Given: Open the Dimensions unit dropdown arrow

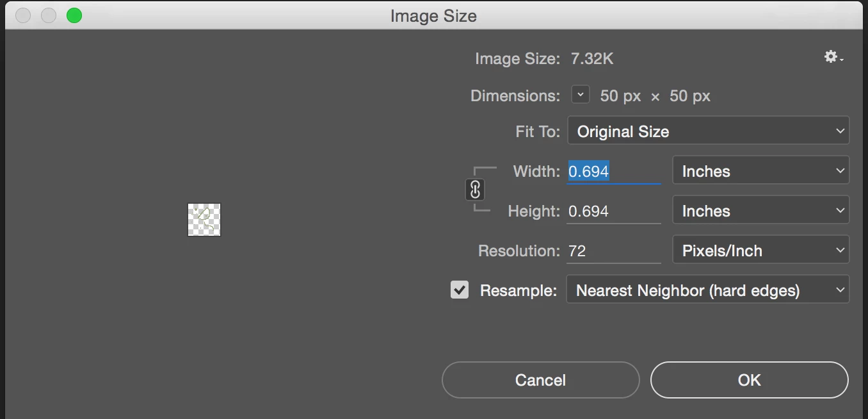Looking at the screenshot, I should 580,95.
